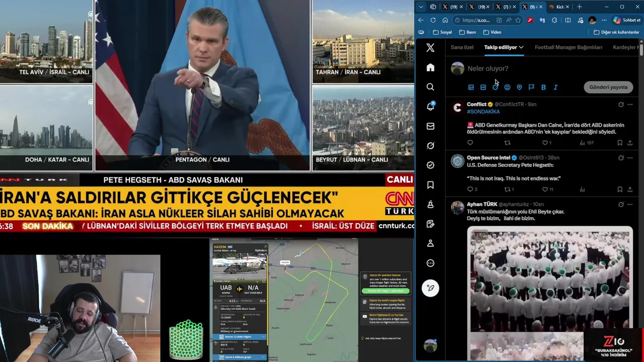This screenshot has width=644, height=362.
Task: Open more options on Open Source Intel post
Action: coord(630,158)
